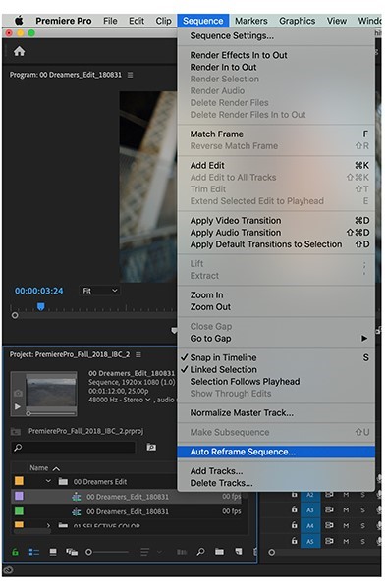The width and height of the screenshot is (385, 588).
Task: Toggle track lock for A4
Action: point(295,525)
